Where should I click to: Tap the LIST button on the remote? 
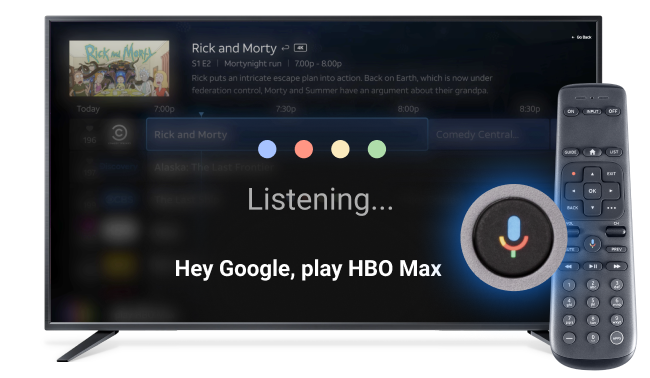pyautogui.click(x=614, y=152)
